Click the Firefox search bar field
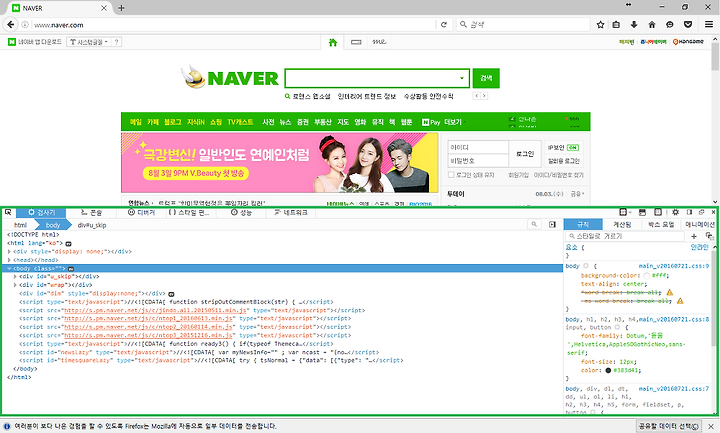This screenshot has width=720, height=433. 523,24
